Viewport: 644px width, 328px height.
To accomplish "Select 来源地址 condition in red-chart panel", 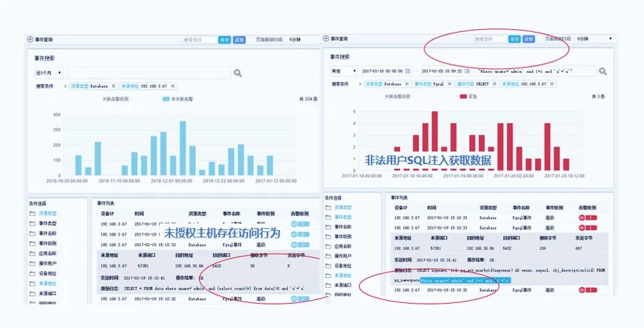I will point(343,275).
